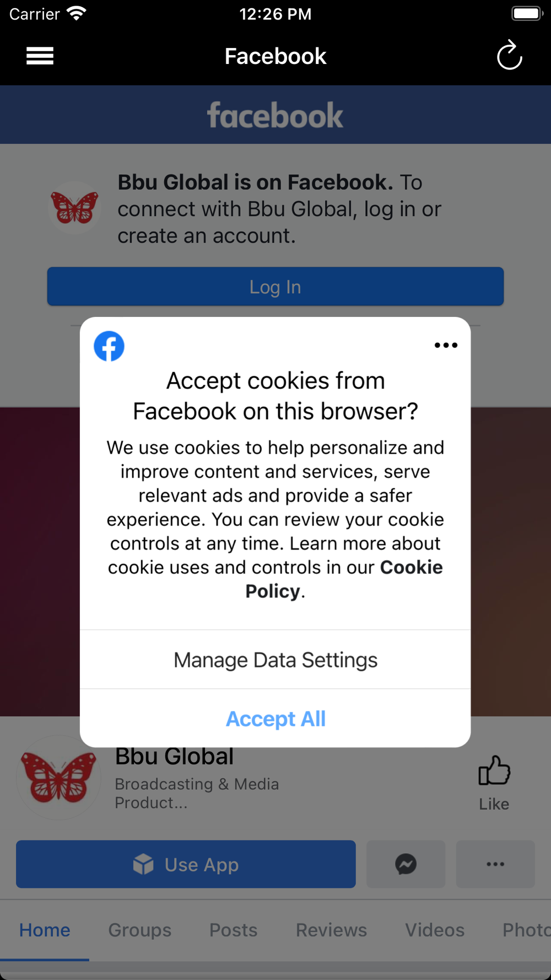Tap the Use App button

click(186, 864)
